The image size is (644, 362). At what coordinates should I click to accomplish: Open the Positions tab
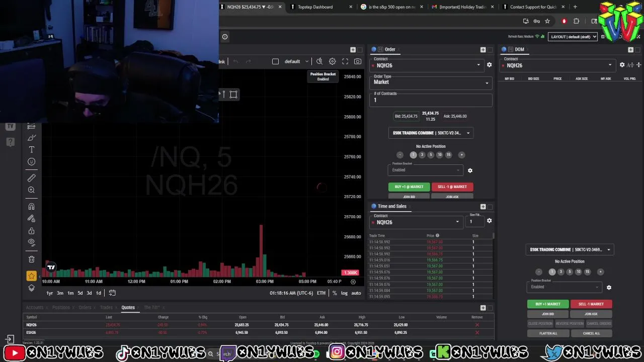coord(61,307)
